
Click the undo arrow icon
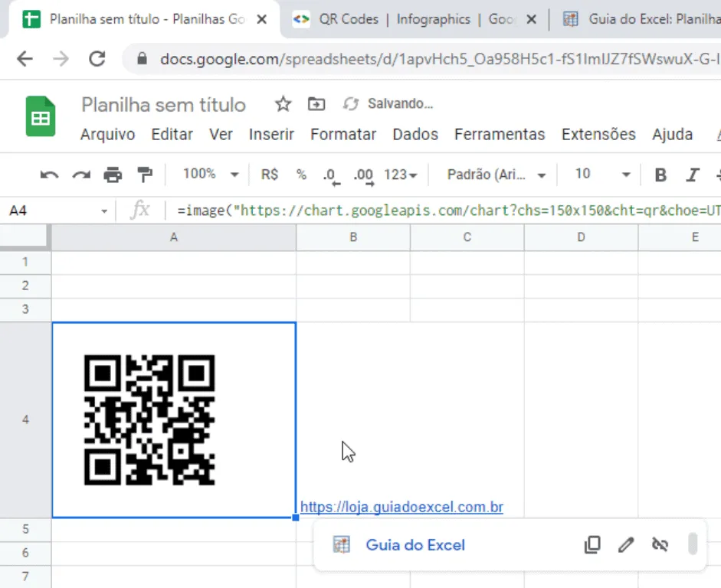click(49, 175)
